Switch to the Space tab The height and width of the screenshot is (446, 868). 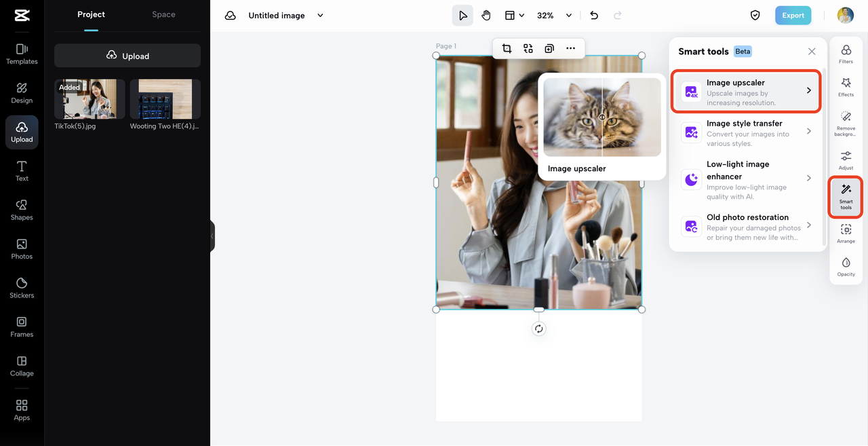(x=163, y=14)
